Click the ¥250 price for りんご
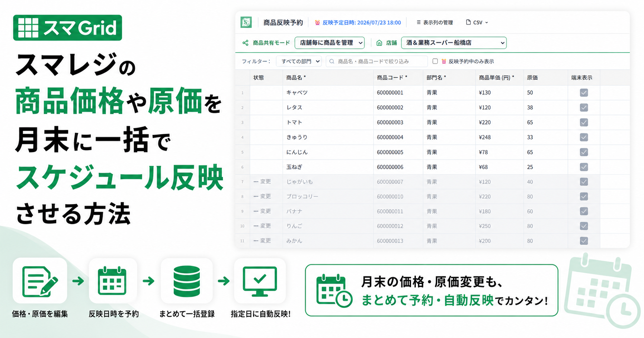Viewport: 644px width, 338px height. click(485, 226)
